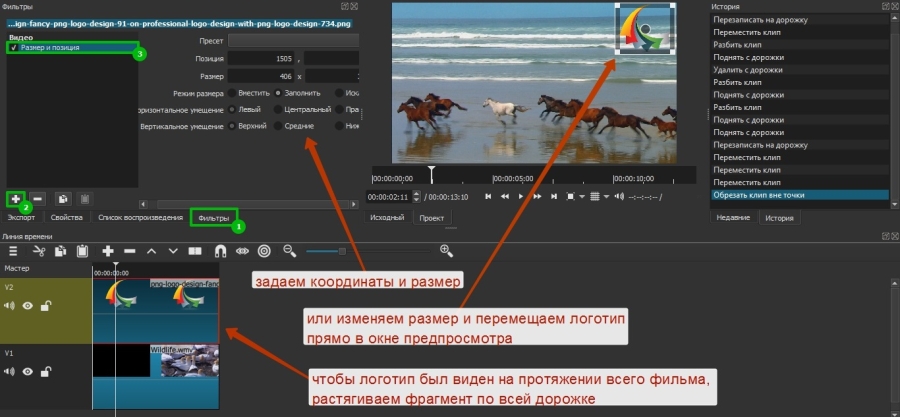Click the remove filter minus button

(x=37, y=199)
